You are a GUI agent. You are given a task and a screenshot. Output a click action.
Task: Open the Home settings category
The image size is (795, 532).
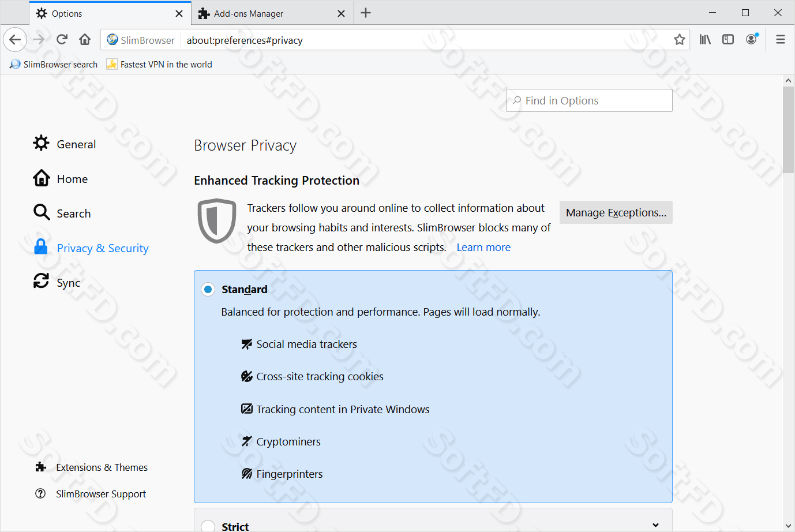point(61,178)
